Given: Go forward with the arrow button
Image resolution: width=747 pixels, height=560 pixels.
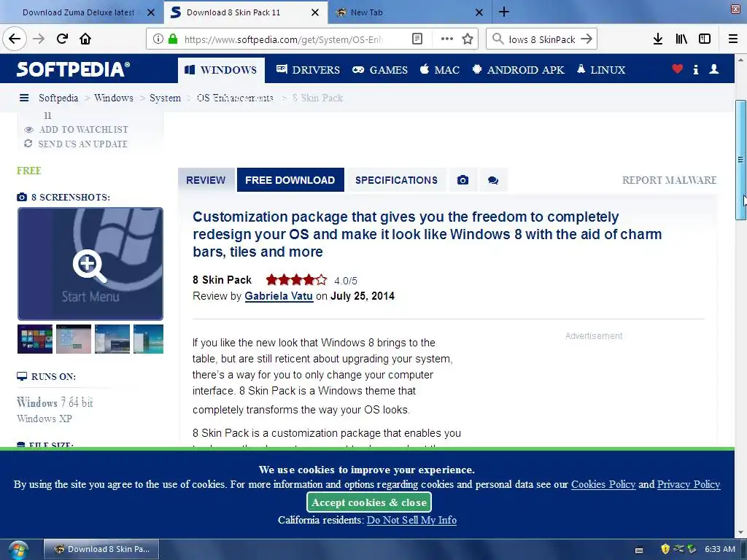Looking at the screenshot, I should coord(39,39).
